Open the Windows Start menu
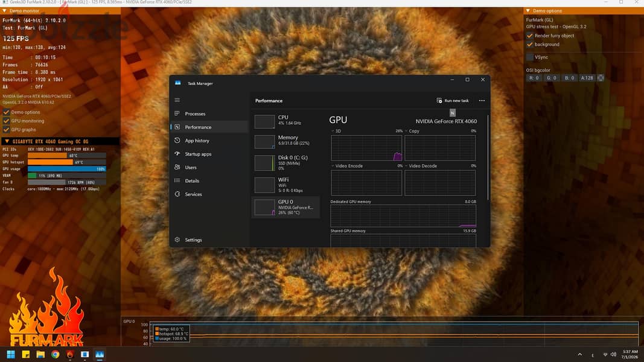 click(11, 354)
